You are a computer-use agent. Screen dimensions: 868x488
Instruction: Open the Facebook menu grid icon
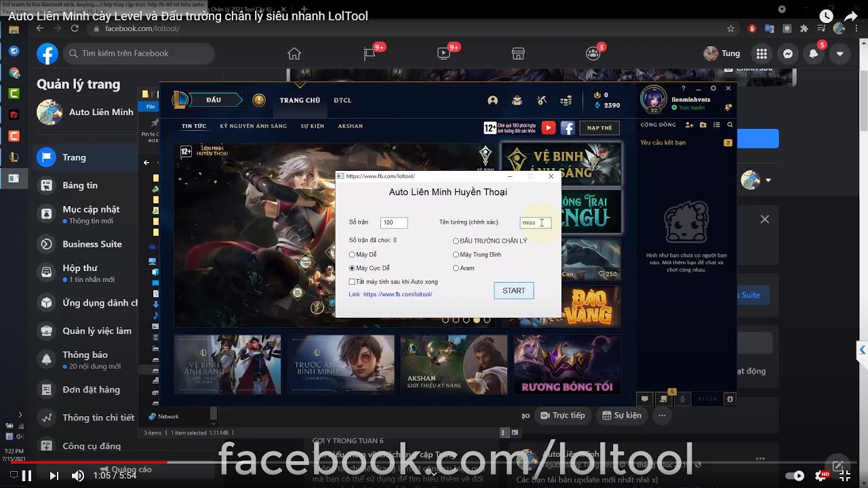tap(762, 54)
